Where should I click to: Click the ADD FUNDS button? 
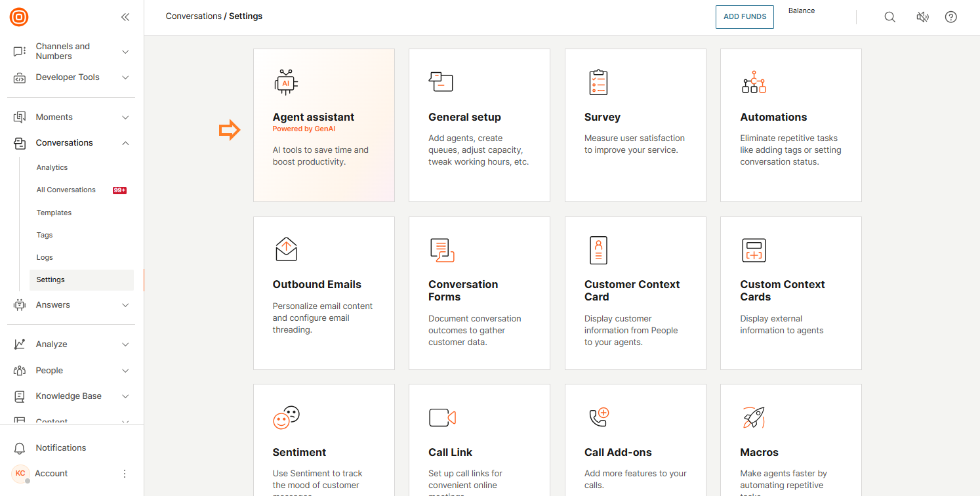[x=745, y=17]
